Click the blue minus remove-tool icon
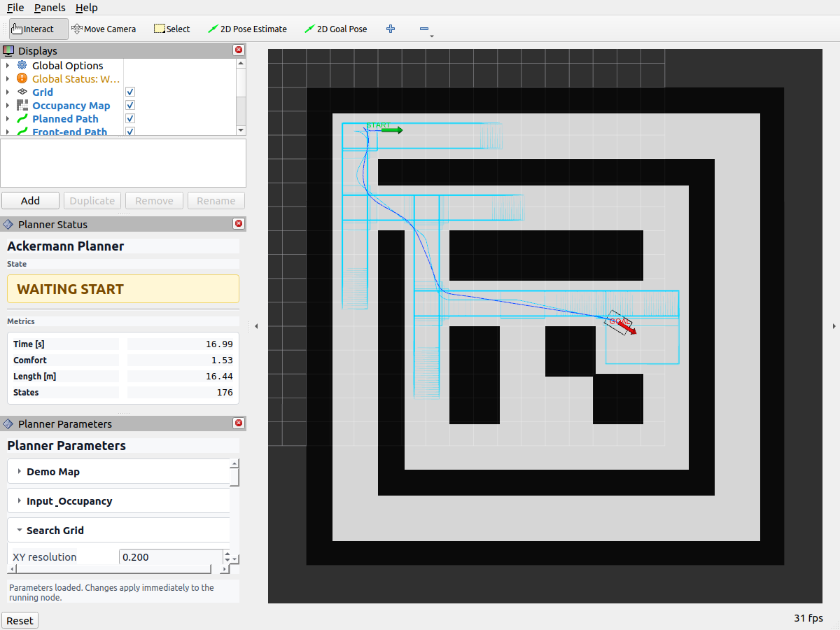 [424, 29]
